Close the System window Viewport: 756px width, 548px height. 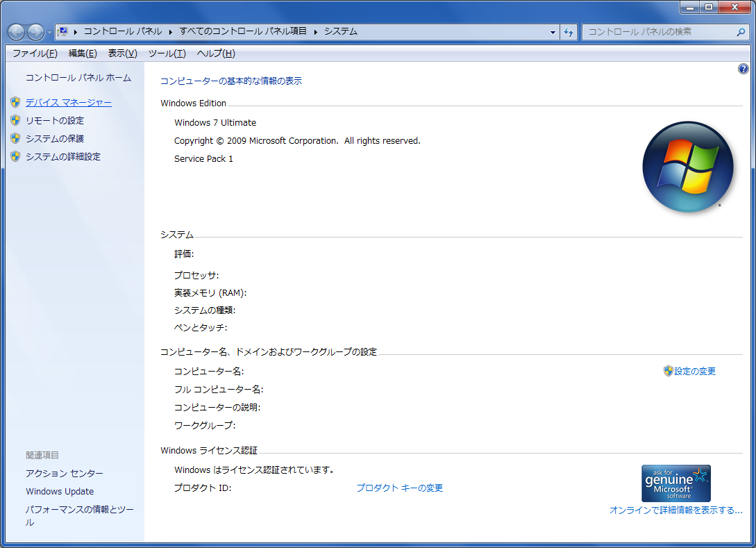(x=734, y=7)
